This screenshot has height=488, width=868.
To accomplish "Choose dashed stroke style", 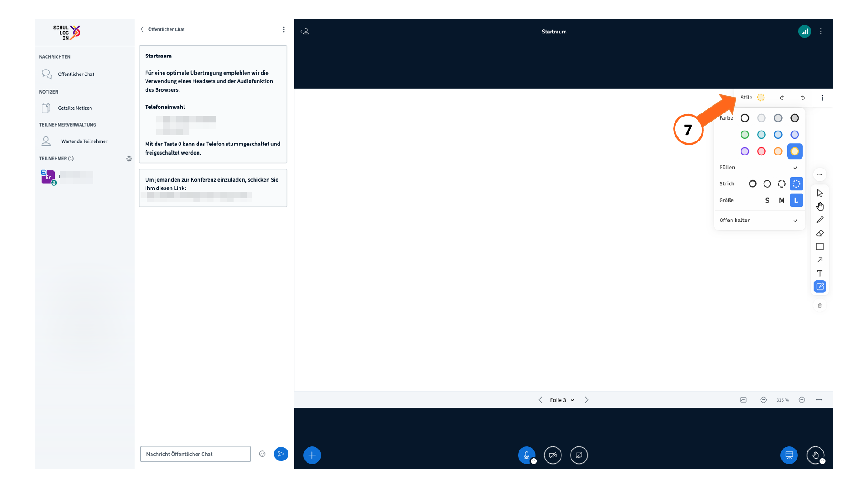I will [x=782, y=184].
